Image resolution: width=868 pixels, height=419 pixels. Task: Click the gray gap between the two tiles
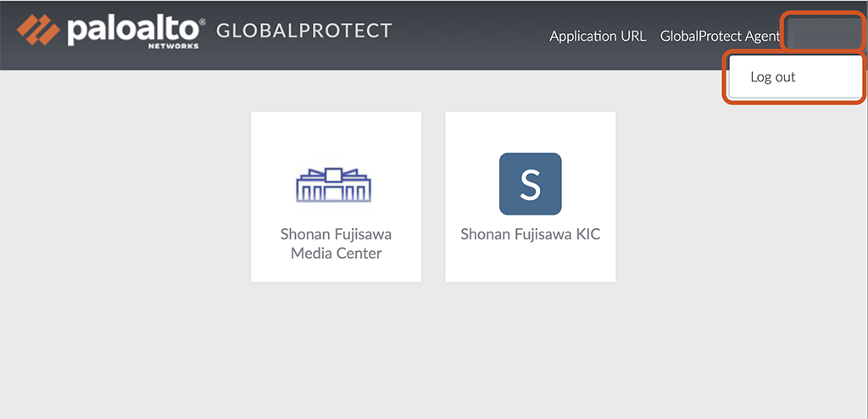pyautogui.click(x=433, y=197)
